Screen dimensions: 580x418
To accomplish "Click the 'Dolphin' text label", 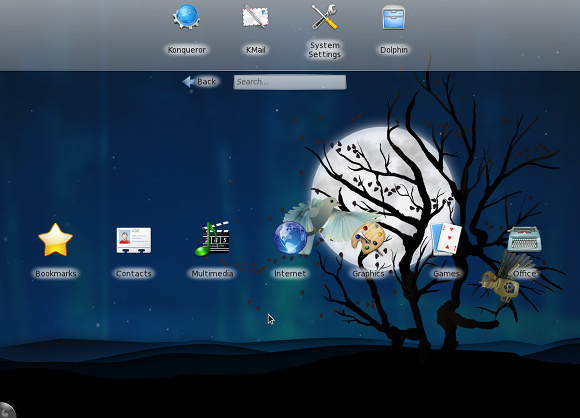I will point(394,50).
